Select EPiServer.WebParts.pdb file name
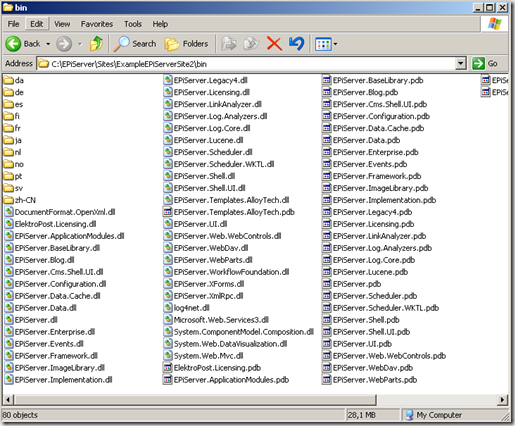515x426 pixels. 375,380
